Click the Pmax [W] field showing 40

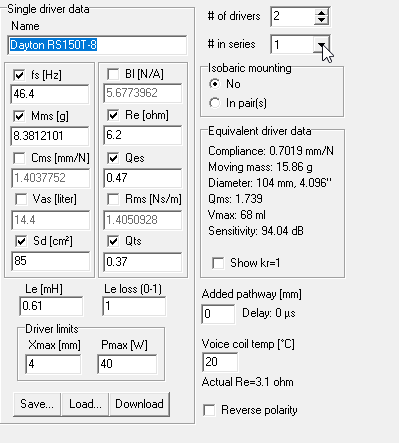pyautogui.click(x=127, y=364)
